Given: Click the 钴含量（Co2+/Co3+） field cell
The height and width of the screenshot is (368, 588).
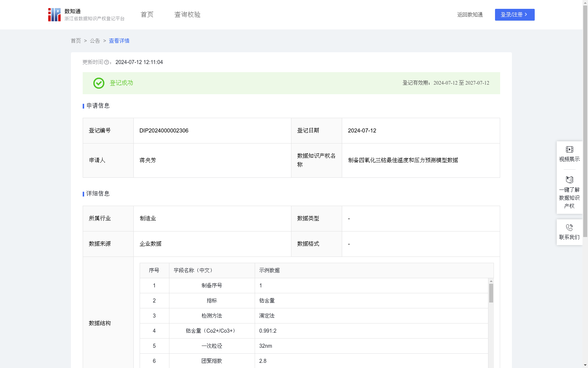Looking at the screenshot, I should (x=212, y=331).
